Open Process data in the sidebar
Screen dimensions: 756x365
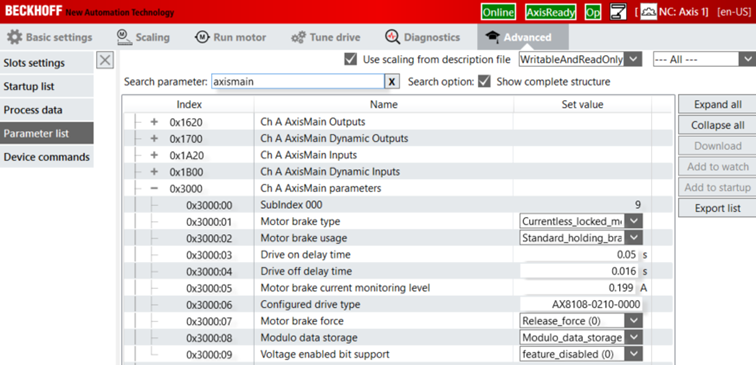pos(47,110)
